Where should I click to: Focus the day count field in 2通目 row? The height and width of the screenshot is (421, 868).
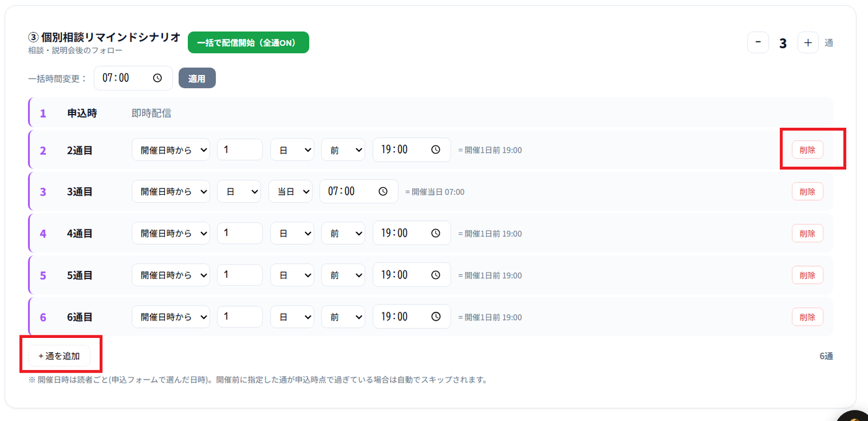[x=240, y=150]
